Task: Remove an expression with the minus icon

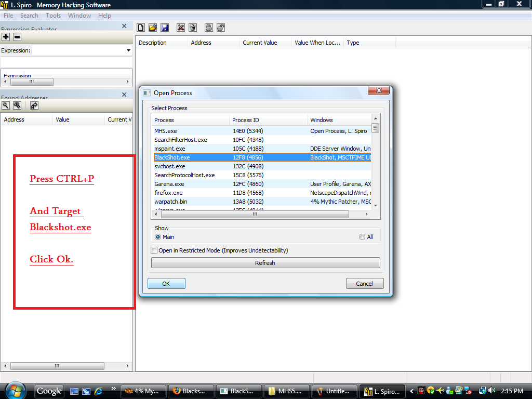Action: pos(17,37)
